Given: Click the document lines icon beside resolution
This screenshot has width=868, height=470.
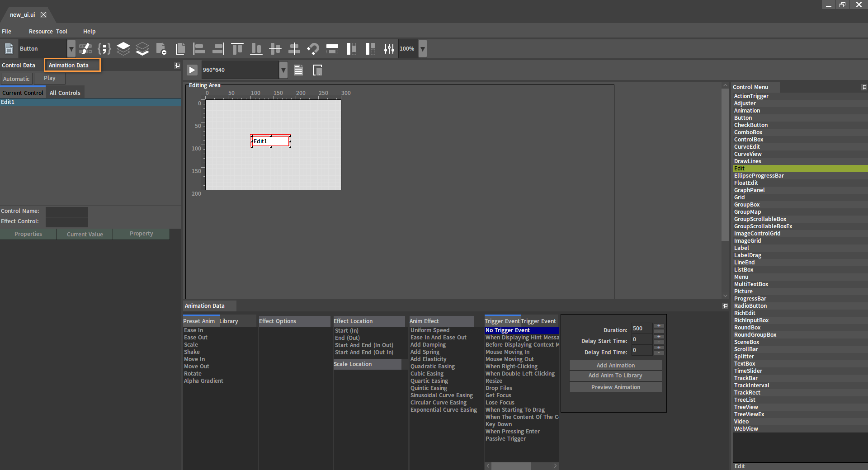Looking at the screenshot, I should tap(298, 70).
